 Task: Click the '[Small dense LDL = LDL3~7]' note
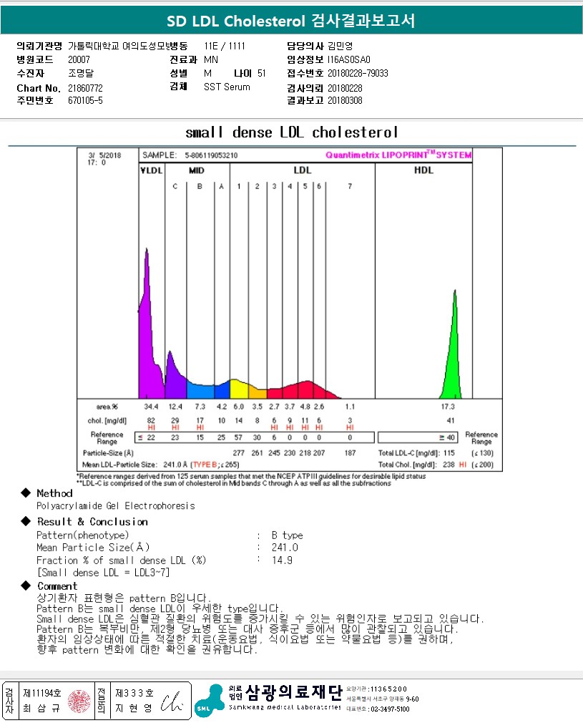pyautogui.click(x=103, y=573)
